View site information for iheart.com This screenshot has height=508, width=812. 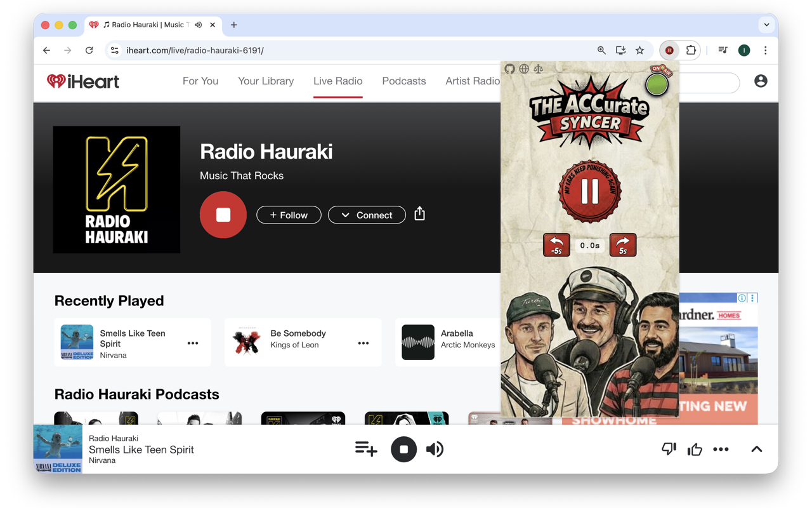(114, 50)
